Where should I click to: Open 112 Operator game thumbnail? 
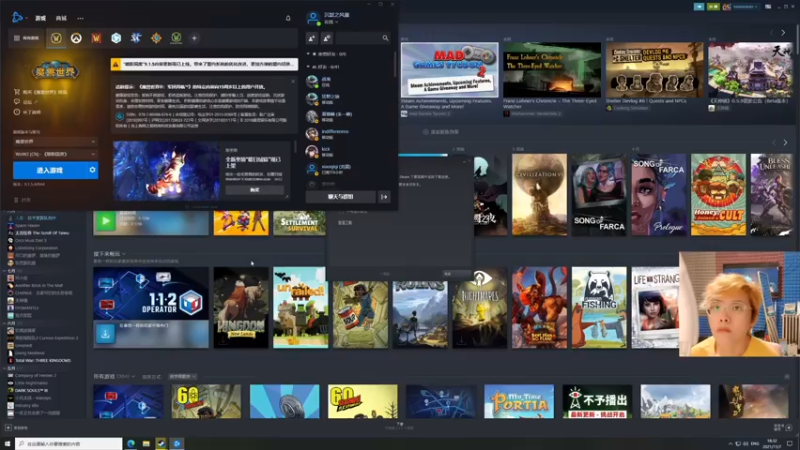coord(151,293)
